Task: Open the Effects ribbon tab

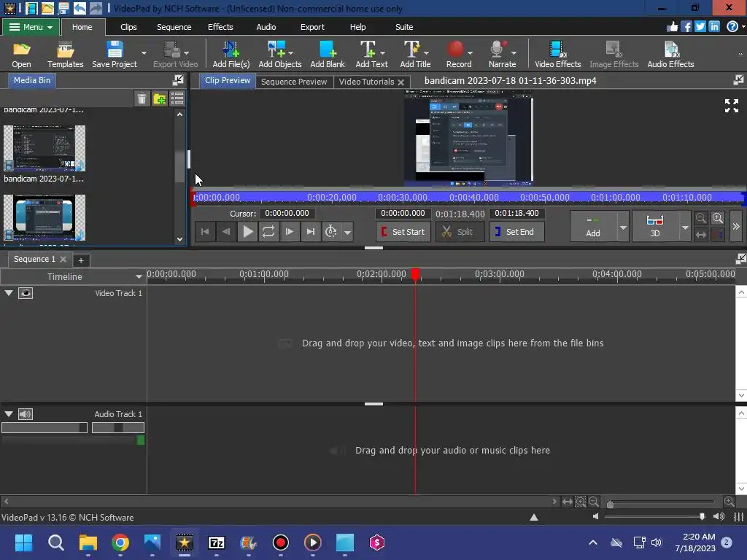Action: click(x=220, y=27)
